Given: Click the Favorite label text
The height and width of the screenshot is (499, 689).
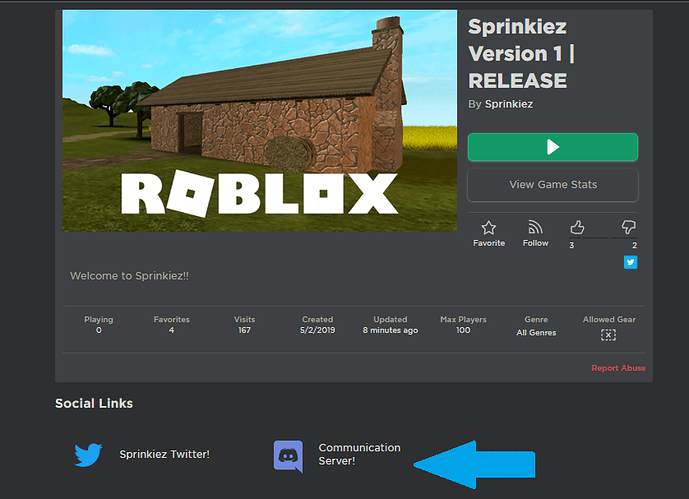Looking at the screenshot, I should (489, 243).
